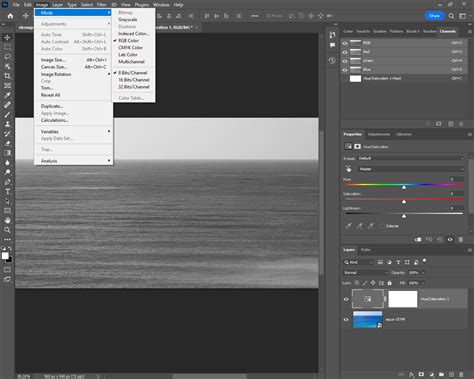
Task: Toggle adjustment layer visibility eye in Properties
Action: 450,239
